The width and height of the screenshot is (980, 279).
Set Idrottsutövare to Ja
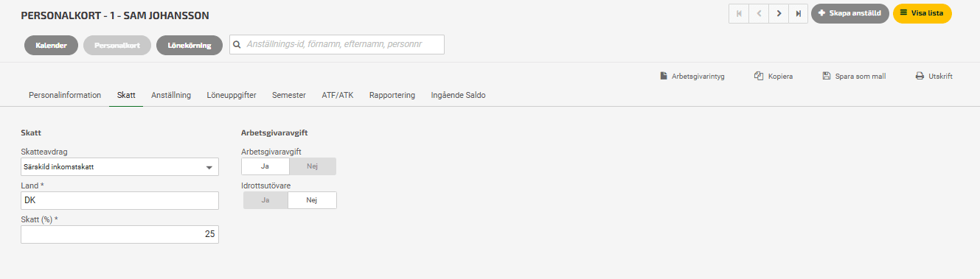(265, 200)
